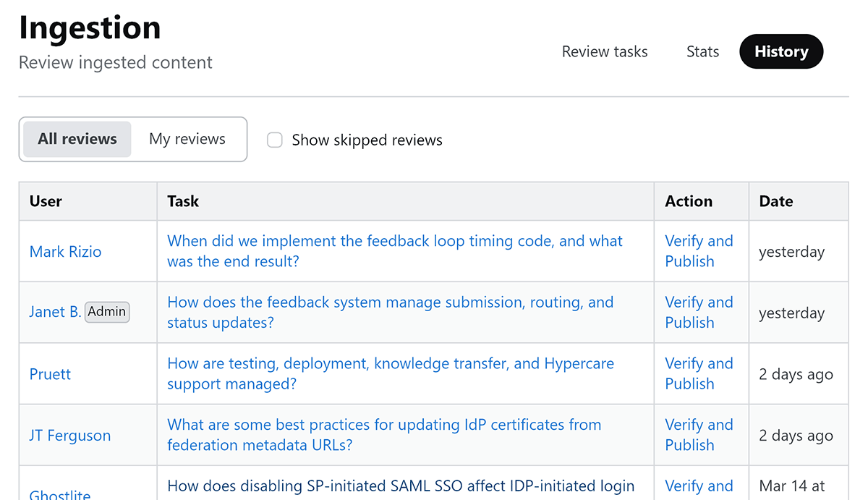Open Pruett's user profile
Screen dimensions: 868x500
pos(50,374)
